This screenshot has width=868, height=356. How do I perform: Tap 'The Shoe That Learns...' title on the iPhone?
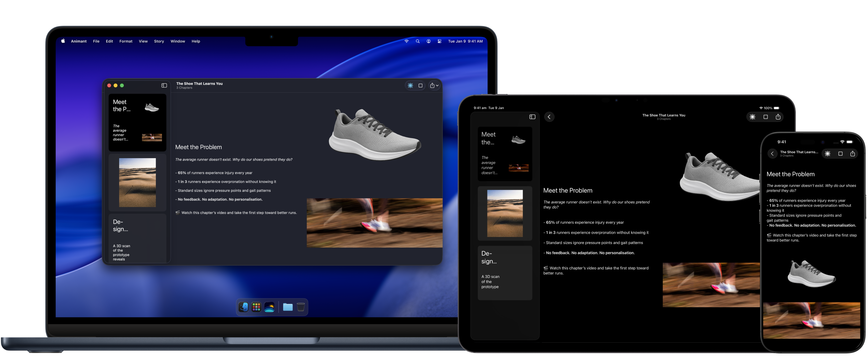pyautogui.click(x=798, y=152)
